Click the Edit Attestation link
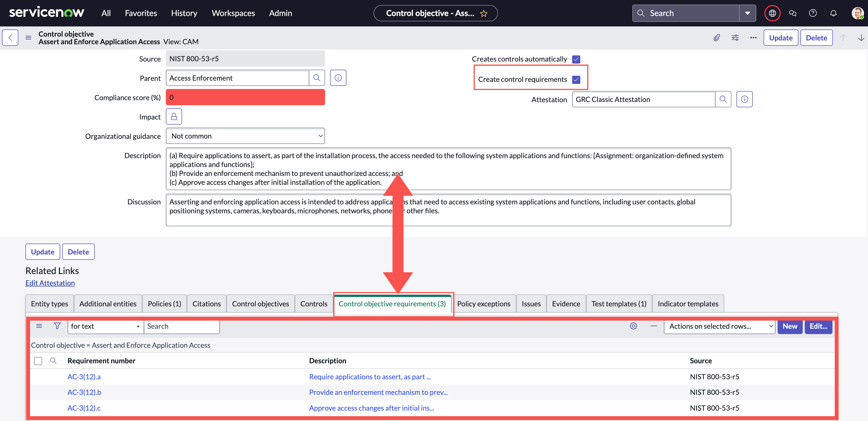This screenshot has height=421, width=868. point(50,283)
